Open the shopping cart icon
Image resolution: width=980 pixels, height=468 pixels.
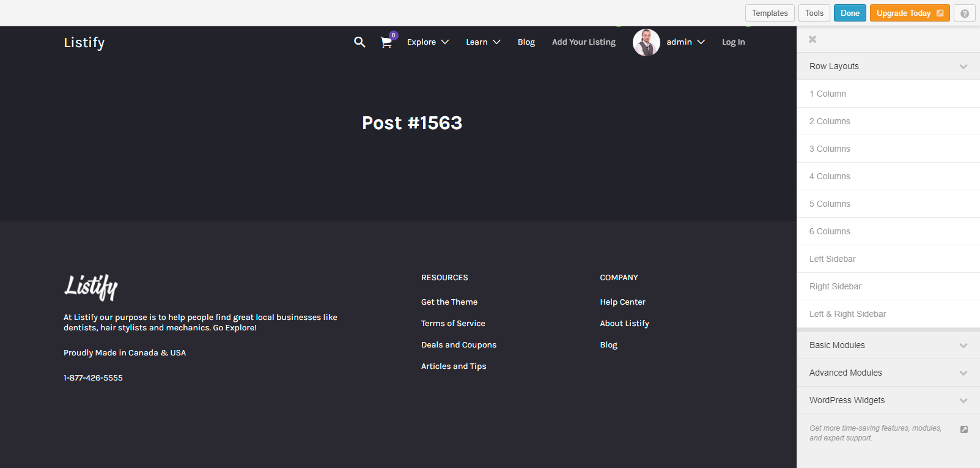(386, 42)
